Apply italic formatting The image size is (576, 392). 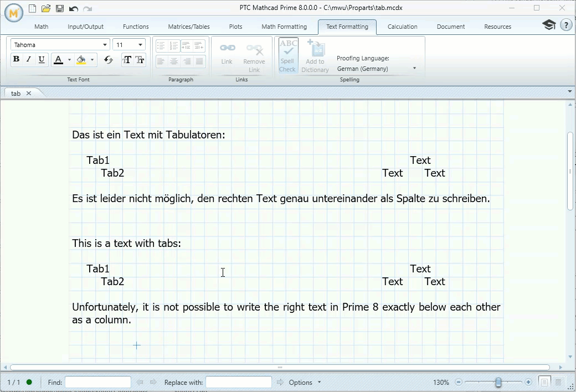point(29,59)
